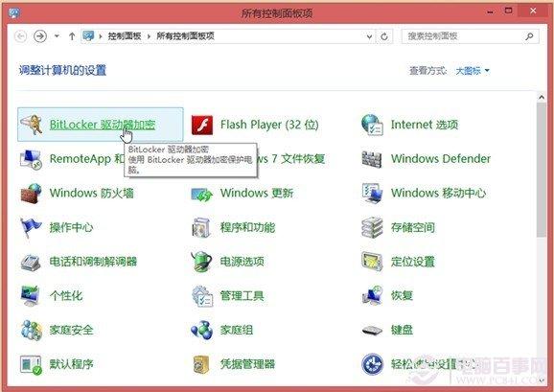This screenshot has height=392, width=554.
Task: Click the 家庭安全 family safety icon
Action: tap(31, 331)
